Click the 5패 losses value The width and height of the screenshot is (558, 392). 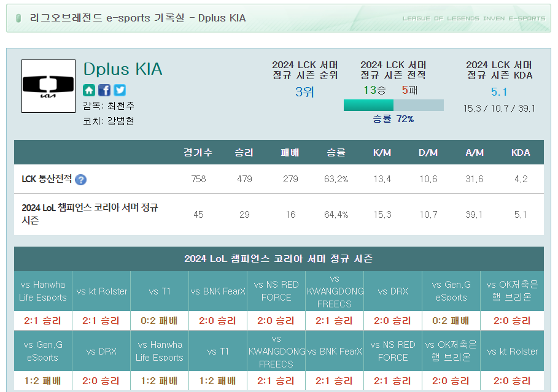409,90
